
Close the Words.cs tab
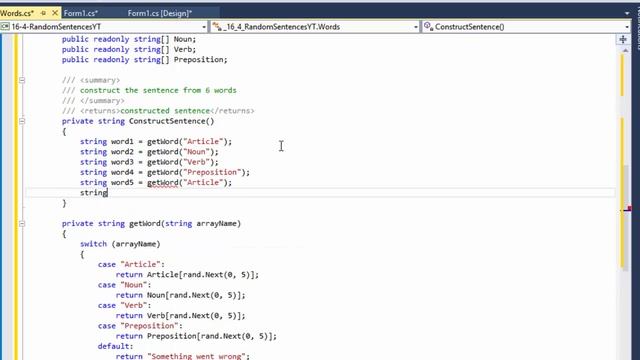pyautogui.click(x=55, y=13)
